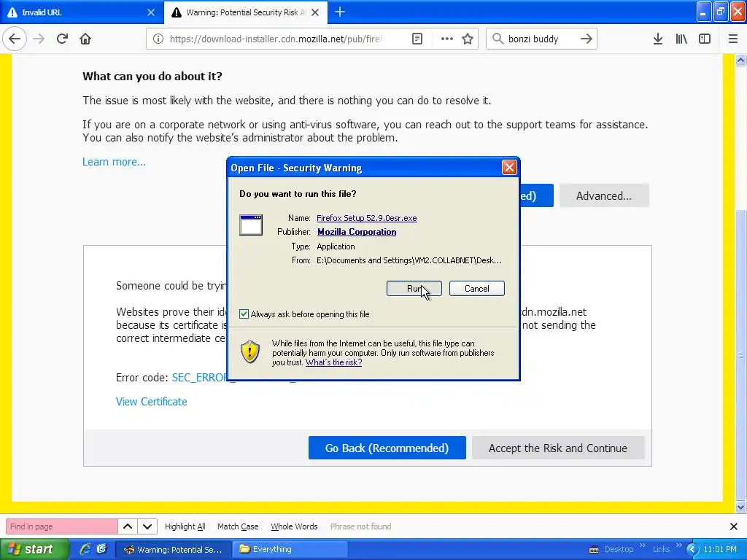The image size is (747, 560).
Task: Toggle Whole Words in find bar
Action: click(294, 526)
